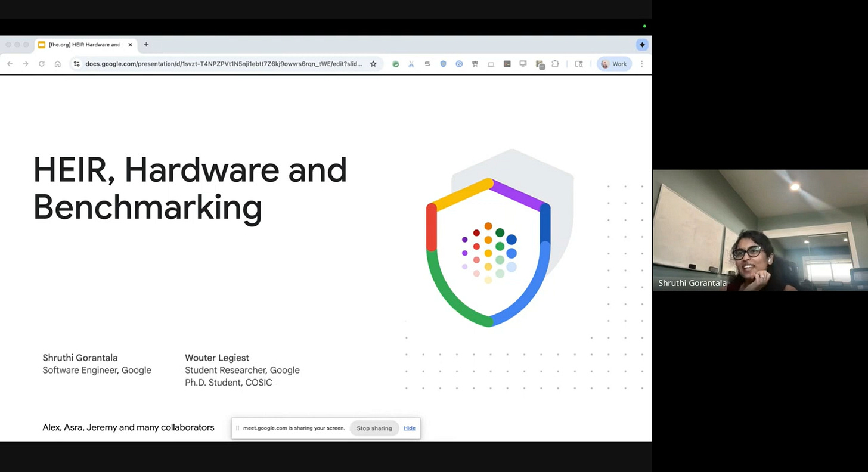The image size is (868, 472).
Task: Click the 'S' extension icon
Action: (427, 64)
